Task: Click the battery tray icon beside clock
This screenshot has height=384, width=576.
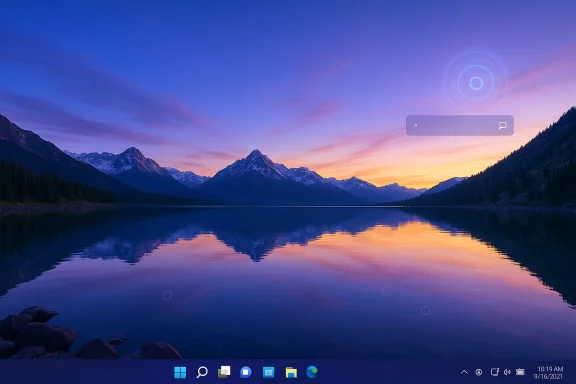Action: click(520, 372)
